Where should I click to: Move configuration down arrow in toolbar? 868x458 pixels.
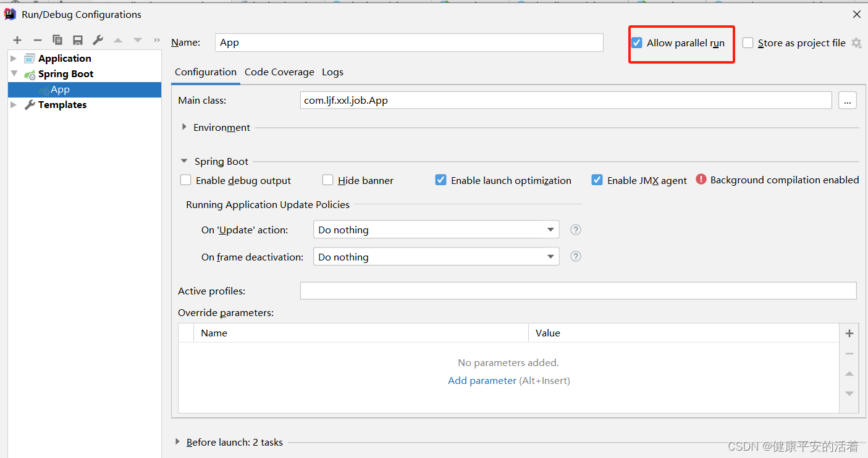[x=138, y=40]
